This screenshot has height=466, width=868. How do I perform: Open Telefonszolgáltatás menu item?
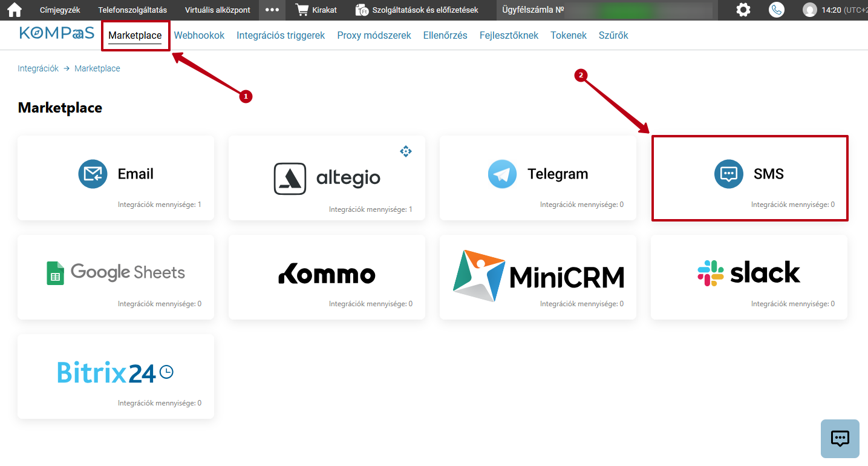(132, 10)
